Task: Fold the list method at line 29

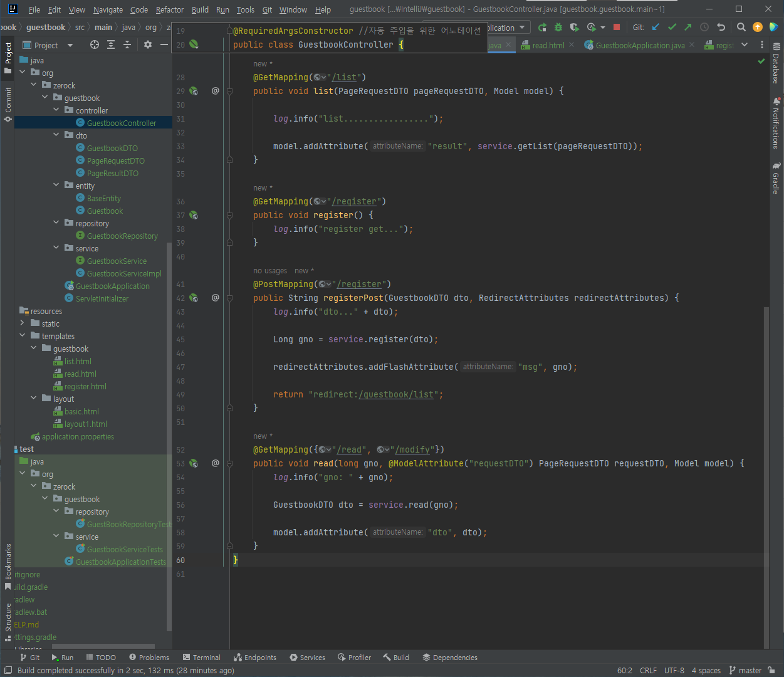Action: click(x=229, y=91)
